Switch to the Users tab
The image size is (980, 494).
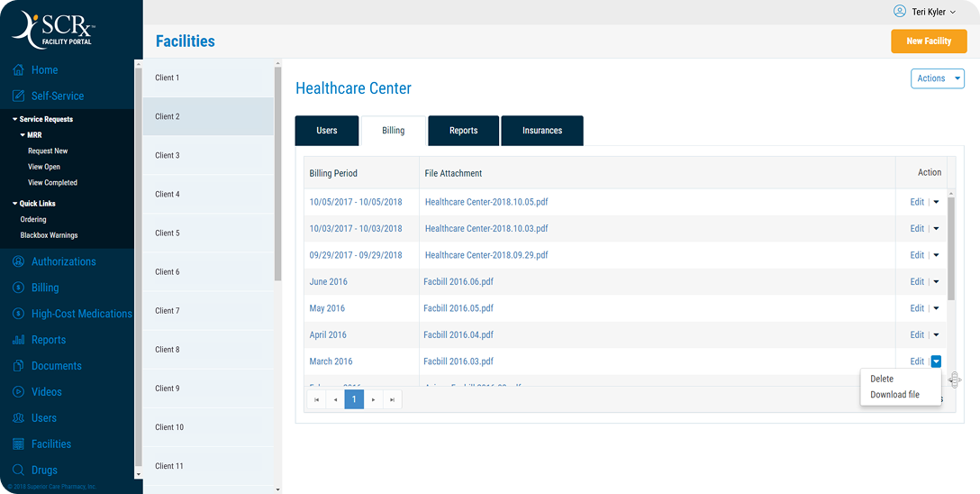tap(327, 131)
